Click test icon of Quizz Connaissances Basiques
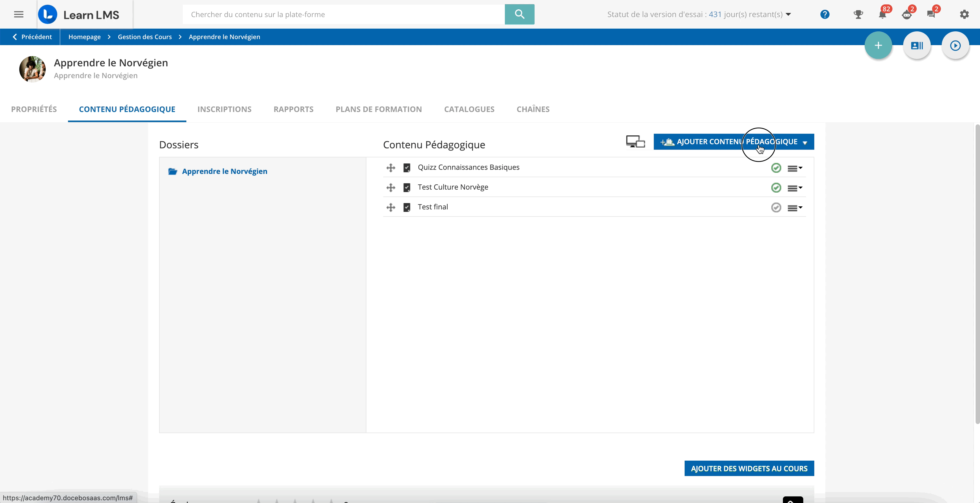This screenshot has width=980, height=503. (407, 168)
